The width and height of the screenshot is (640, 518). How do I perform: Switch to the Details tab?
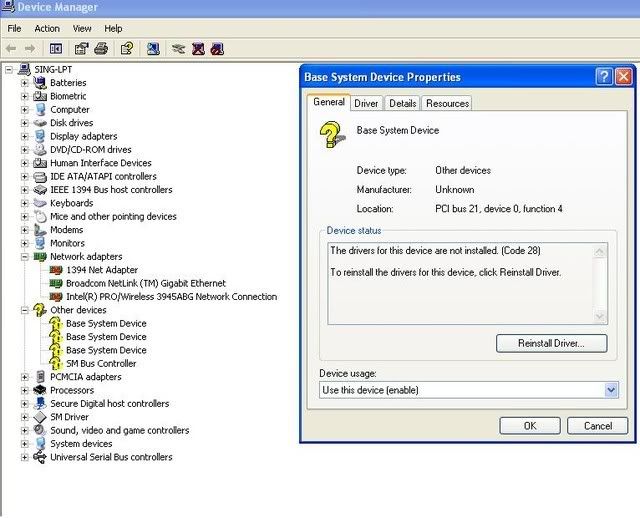402,103
